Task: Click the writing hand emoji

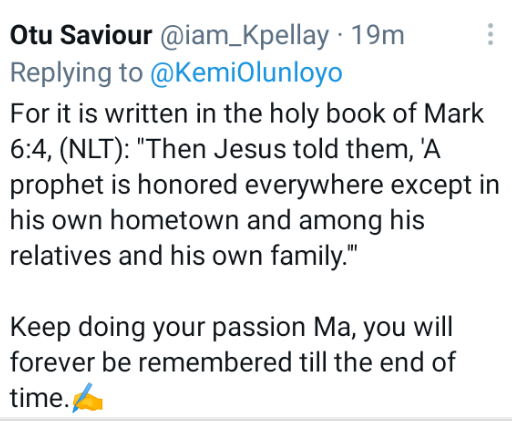Action: click(x=88, y=398)
